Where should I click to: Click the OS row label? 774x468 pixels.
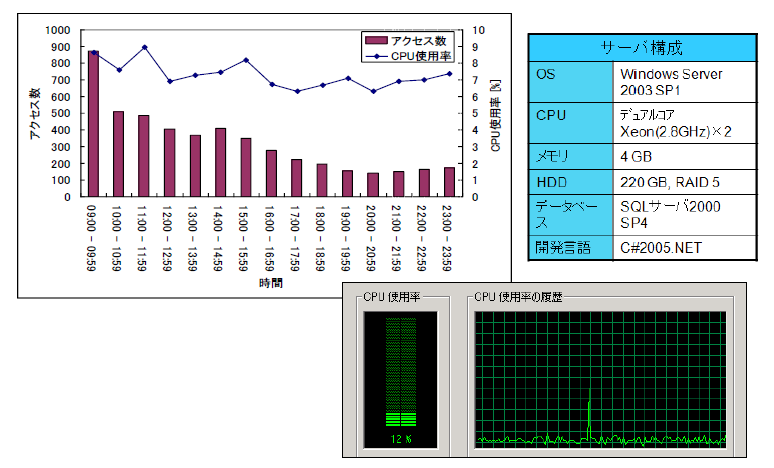click(x=571, y=82)
